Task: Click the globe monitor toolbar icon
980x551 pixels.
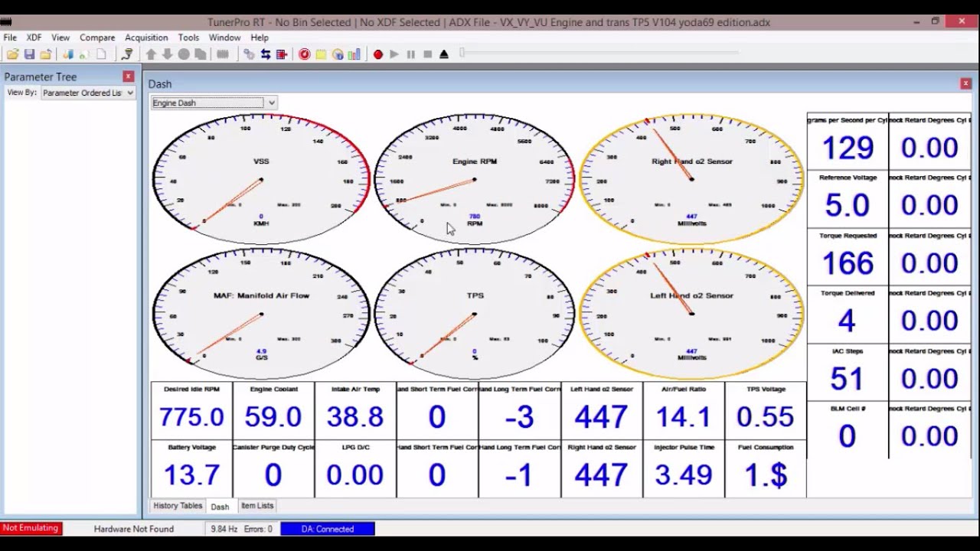Action: [x=338, y=54]
